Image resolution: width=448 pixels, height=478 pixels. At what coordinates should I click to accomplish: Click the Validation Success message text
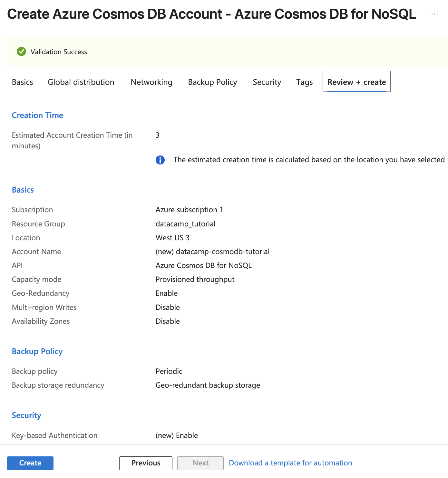click(x=59, y=52)
